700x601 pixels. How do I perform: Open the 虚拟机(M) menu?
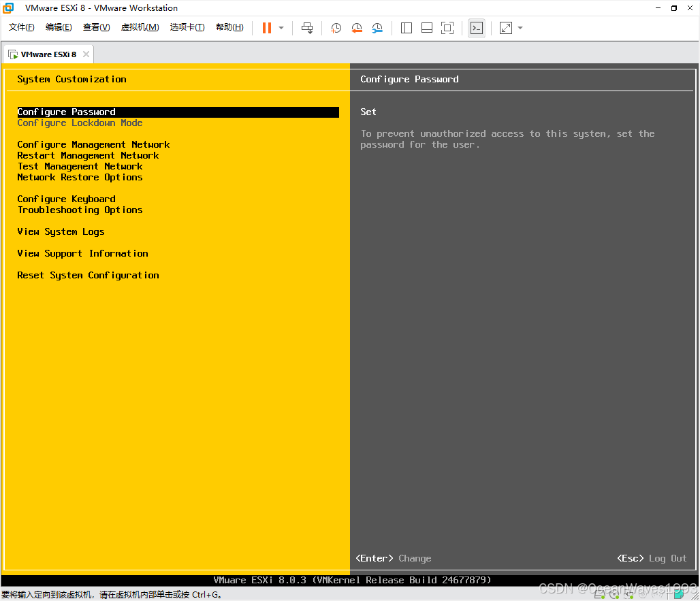(140, 28)
